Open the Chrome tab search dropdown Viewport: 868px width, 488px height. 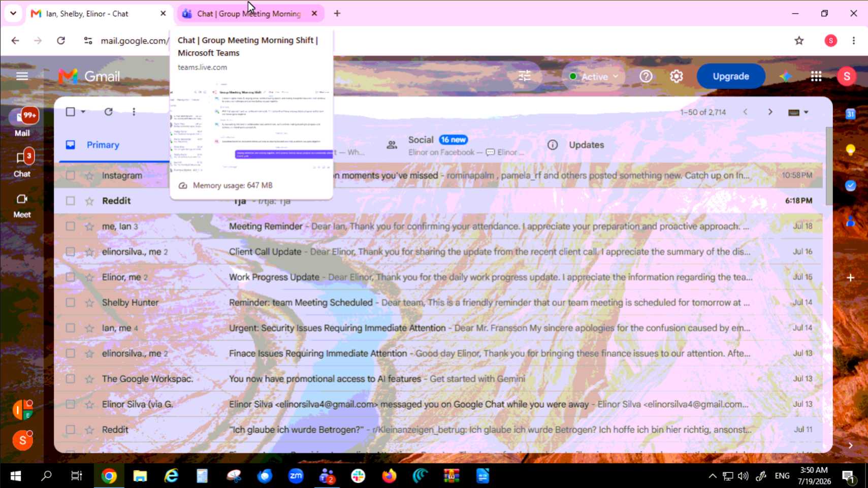point(13,13)
